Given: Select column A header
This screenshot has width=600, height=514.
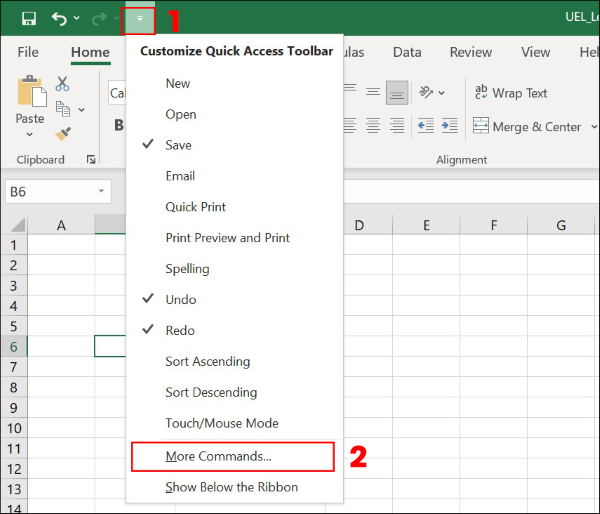Looking at the screenshot, I should [x=61, y=225].
